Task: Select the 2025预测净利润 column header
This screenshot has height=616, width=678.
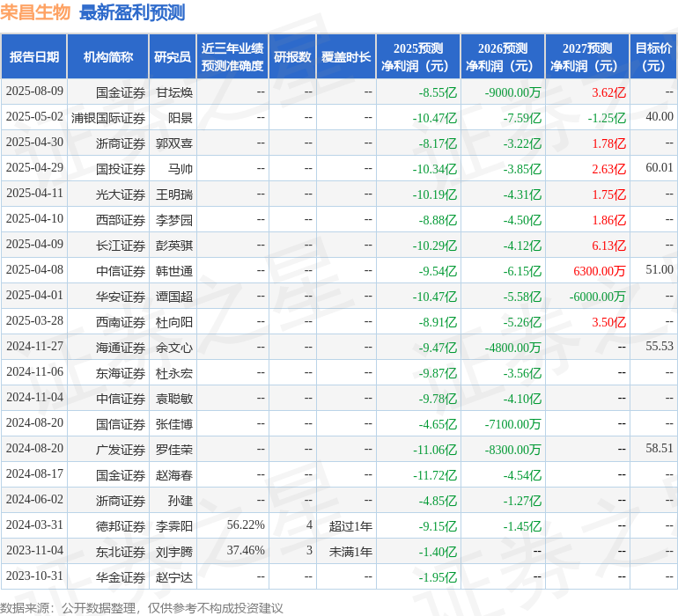Action: [417, 57]
